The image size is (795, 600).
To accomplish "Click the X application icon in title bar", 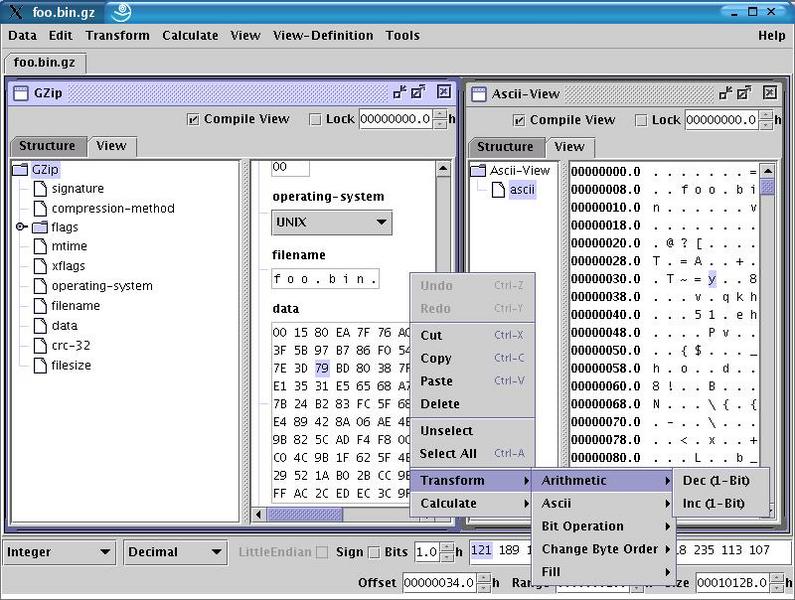I will (x=16, y=12).
